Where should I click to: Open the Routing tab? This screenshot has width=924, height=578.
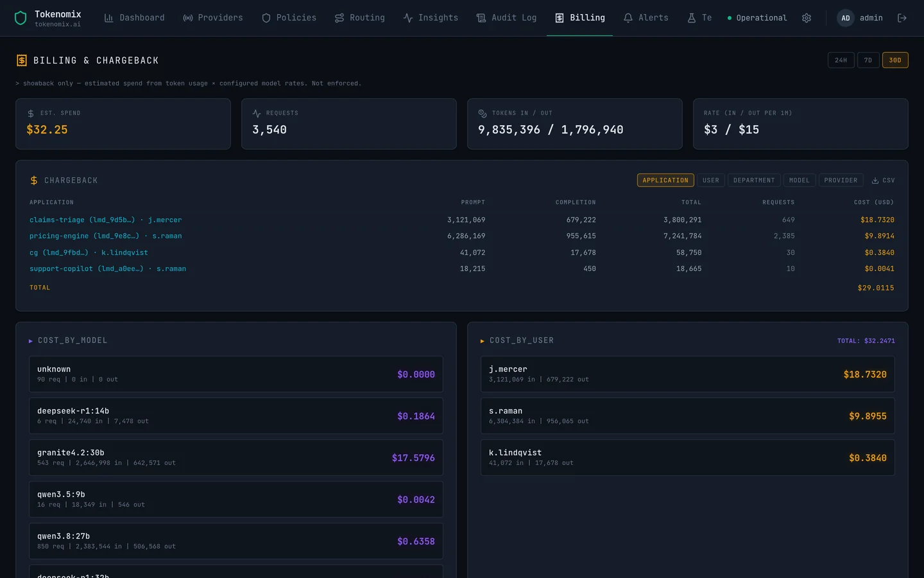pyautogui.click(x=359, y=18)
